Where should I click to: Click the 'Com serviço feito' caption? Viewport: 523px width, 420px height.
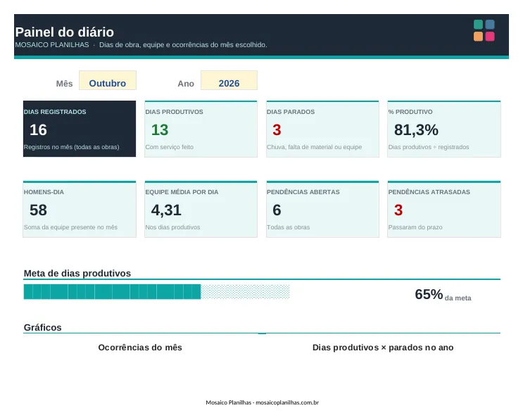point(169,147)
